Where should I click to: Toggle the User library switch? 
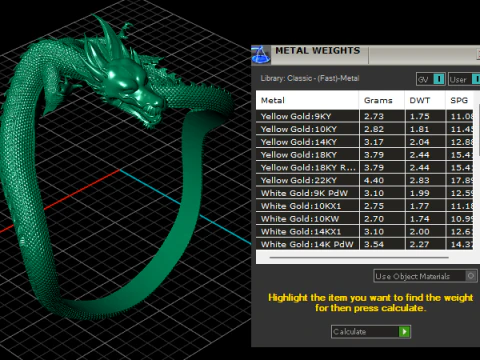pyautogui.click(x=464, y=79)
